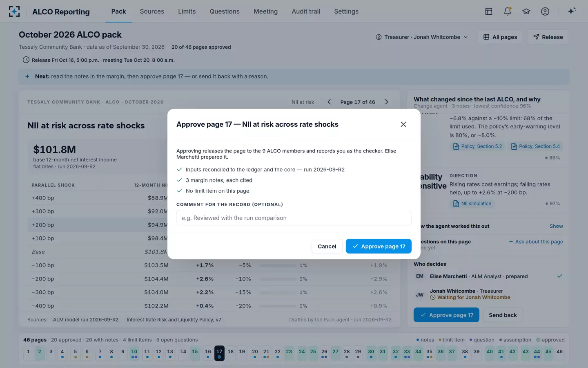Click the layout panel icon in header
Screen dimensions: 588x368
click(x=489, y=11)
